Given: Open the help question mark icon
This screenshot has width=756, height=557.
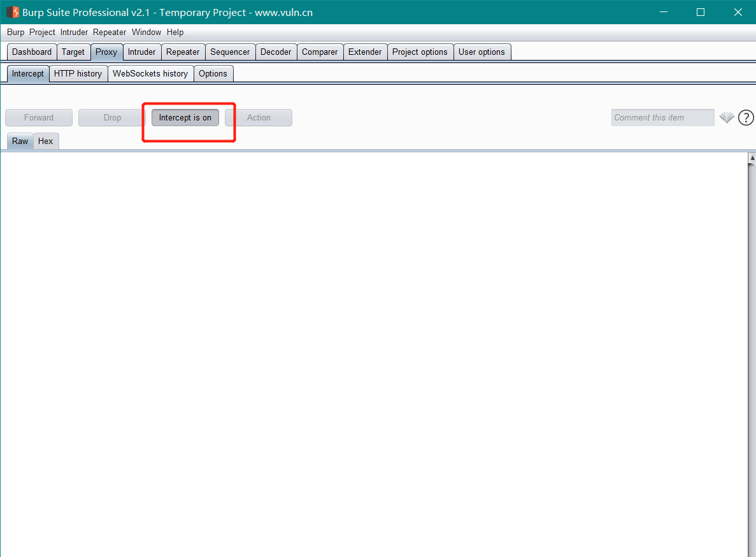Looking at the screenshot, I should (x=746, y=118).
